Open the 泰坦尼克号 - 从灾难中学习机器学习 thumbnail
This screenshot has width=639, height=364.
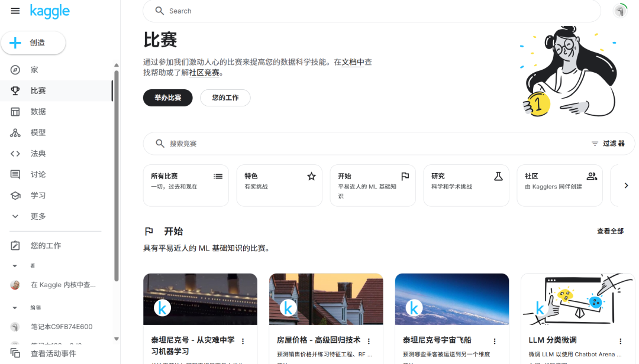tap(200, 299)
